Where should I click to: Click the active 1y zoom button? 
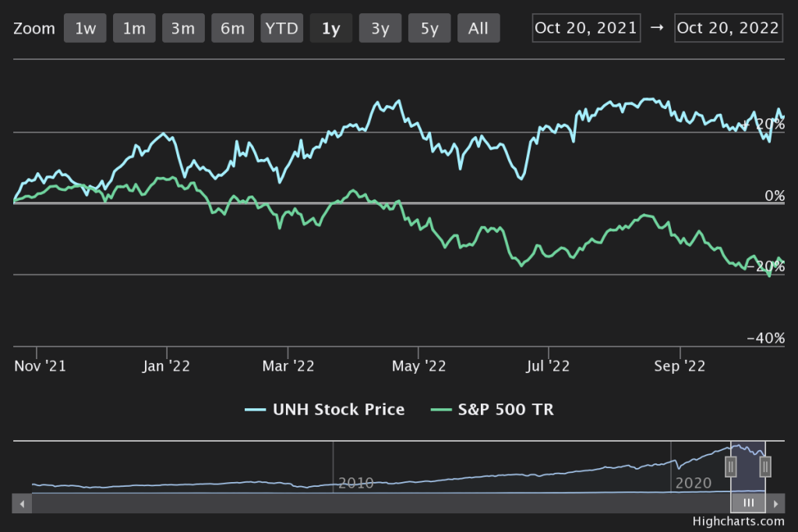pyautogui.click(x=330, y=29)
